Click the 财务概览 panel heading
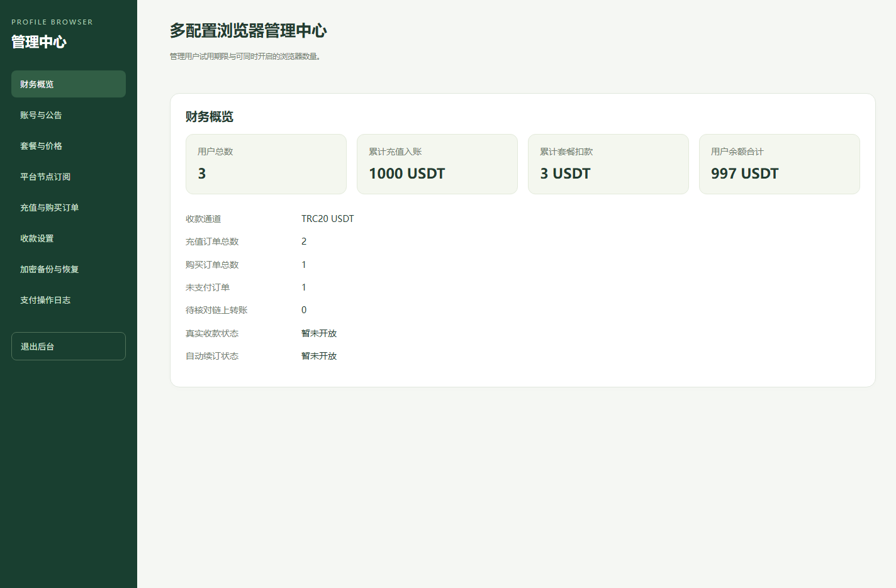The image size is (896, 588). (x=210, y=116)
